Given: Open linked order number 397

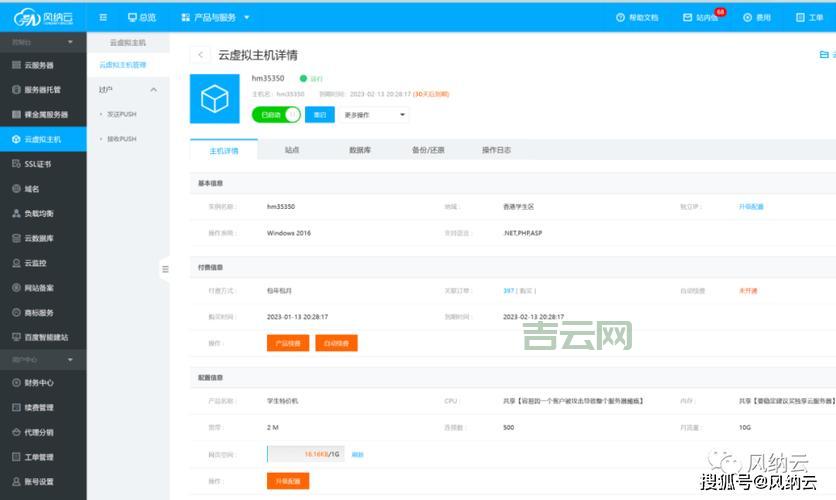Looking at the screenshot, I should [509, 291].
